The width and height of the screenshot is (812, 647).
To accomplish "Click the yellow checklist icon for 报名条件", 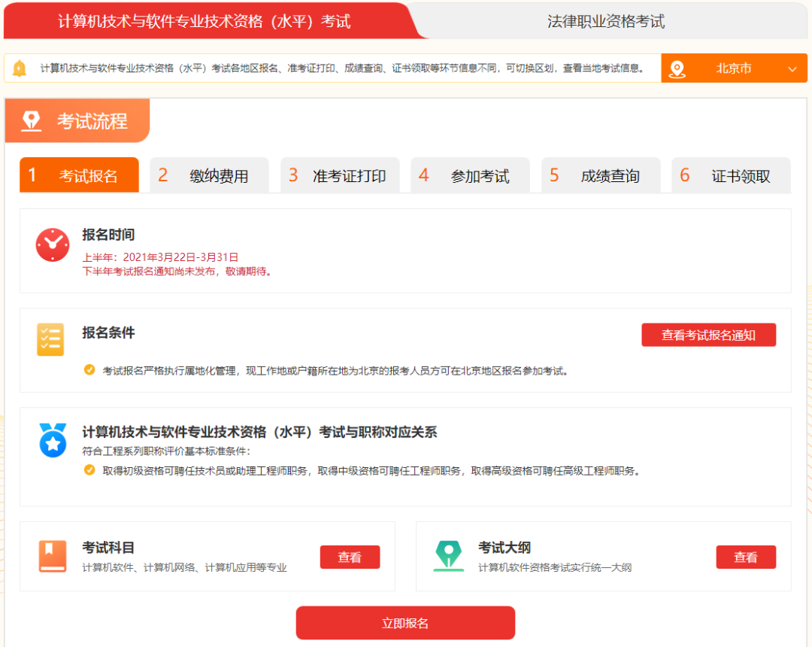I will [x=51, y=339].
